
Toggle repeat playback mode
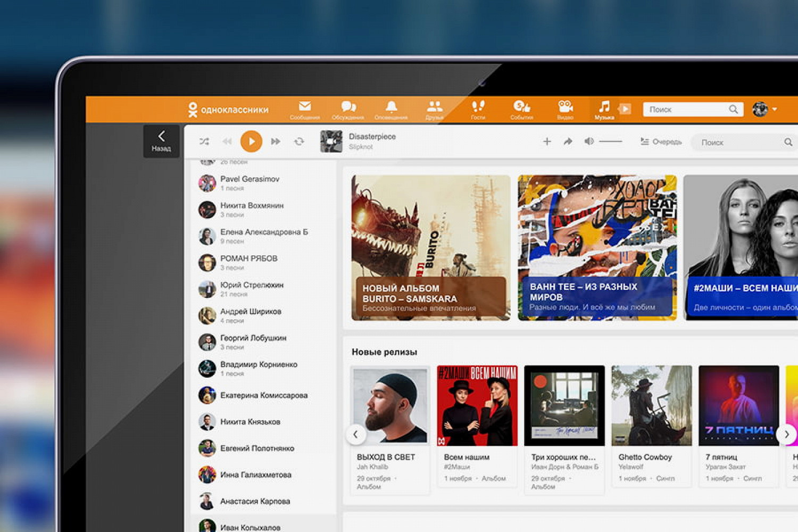point(299,142)
